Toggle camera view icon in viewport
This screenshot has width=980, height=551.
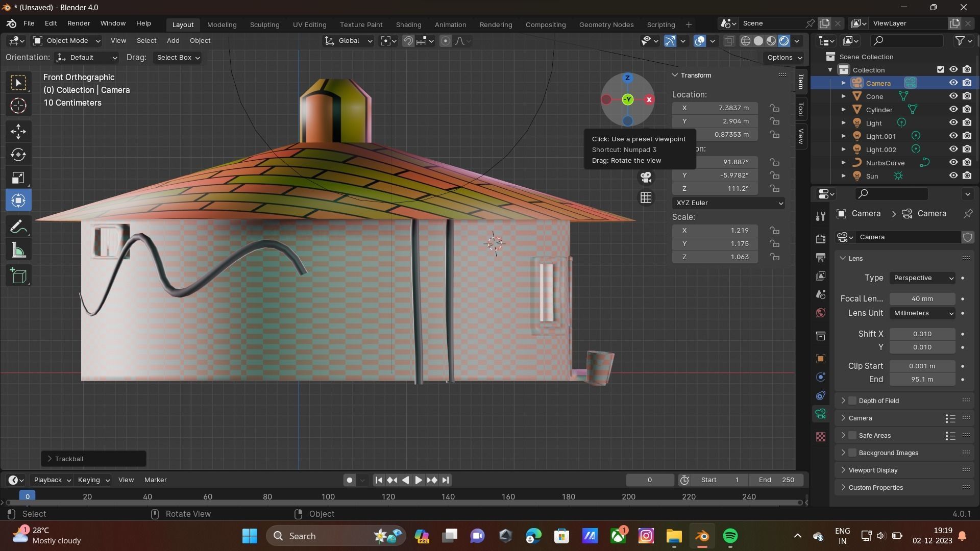tap(646, 177)
